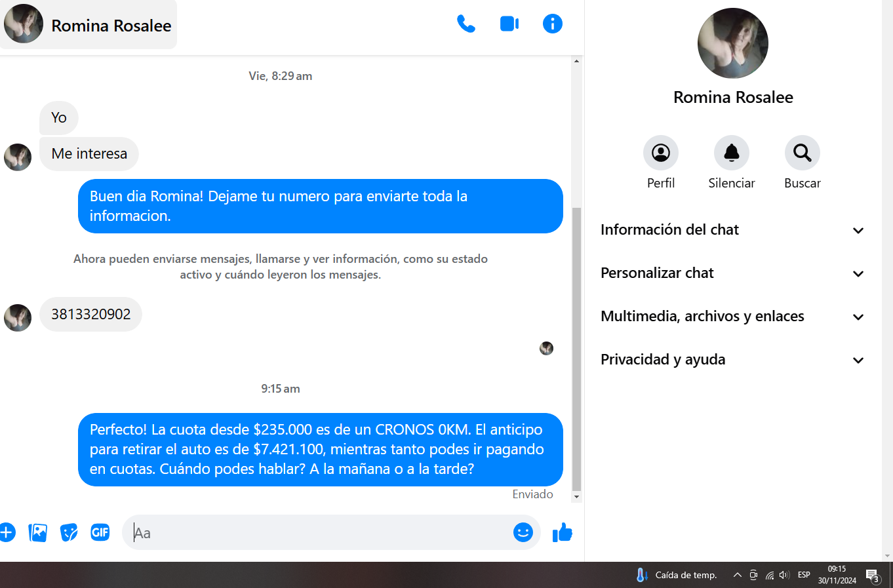
Task: Start a voice call with Romina
Action: (466, 24)
